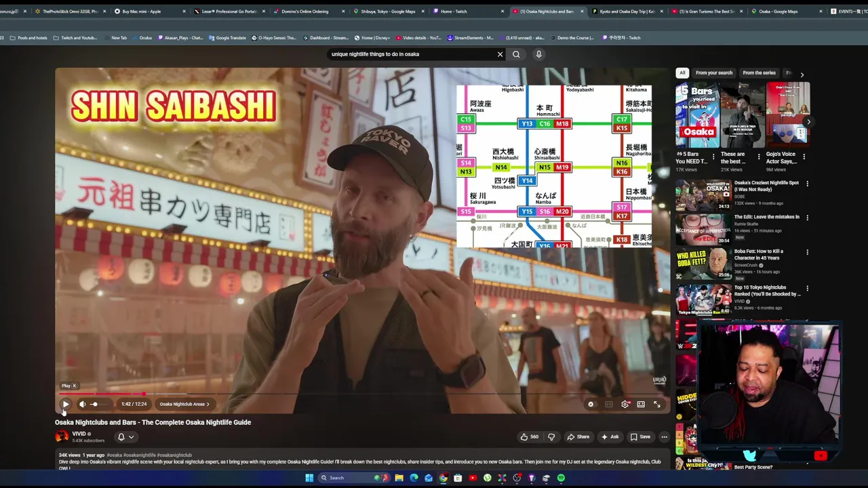Toggle the autoplay switch in player controls
The image size is (868, 488).
click(591, 404)
